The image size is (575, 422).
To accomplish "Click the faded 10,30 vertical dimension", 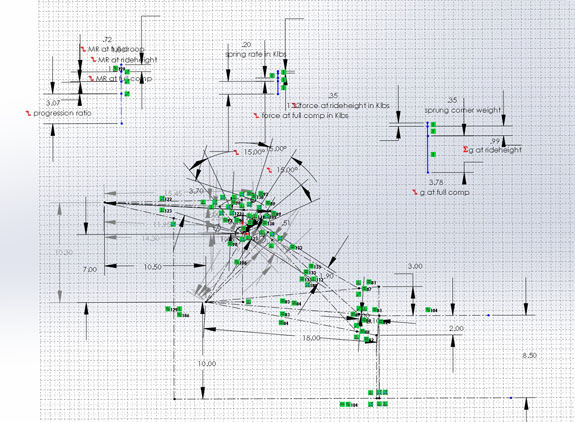I will 64,252.
